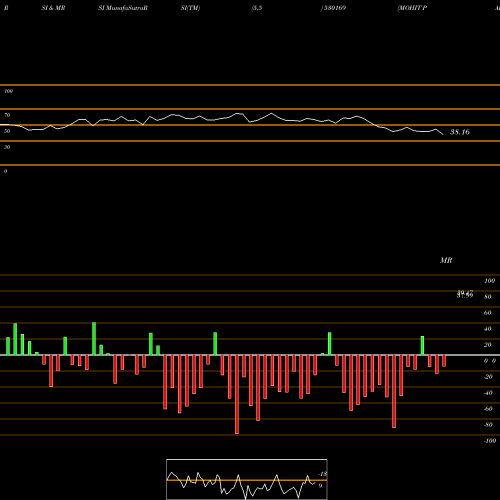Click the '-60' label on the MR scale
Image resolution: width=500 pixels, height=500 pixels.
tap(488, 409)
